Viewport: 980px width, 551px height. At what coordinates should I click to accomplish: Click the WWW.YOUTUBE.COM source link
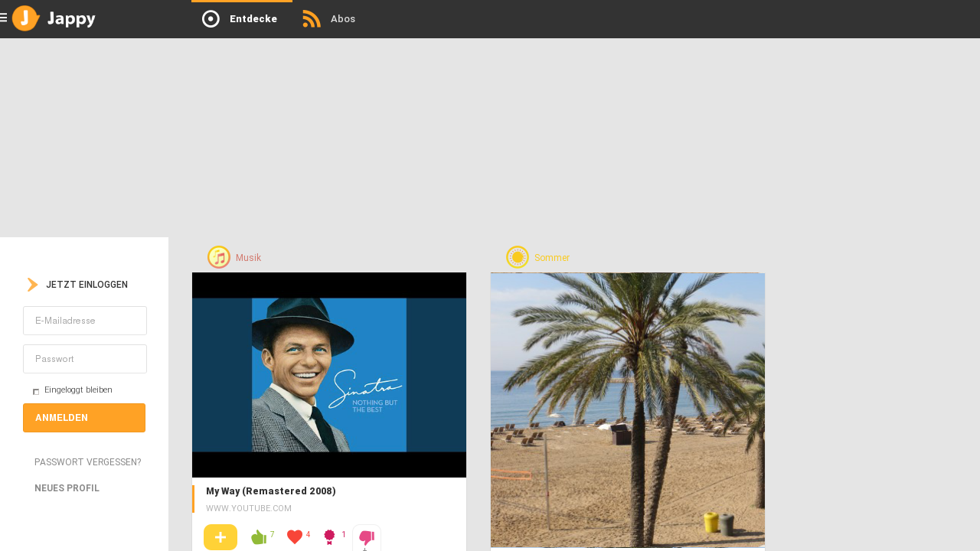coord(249,508)
